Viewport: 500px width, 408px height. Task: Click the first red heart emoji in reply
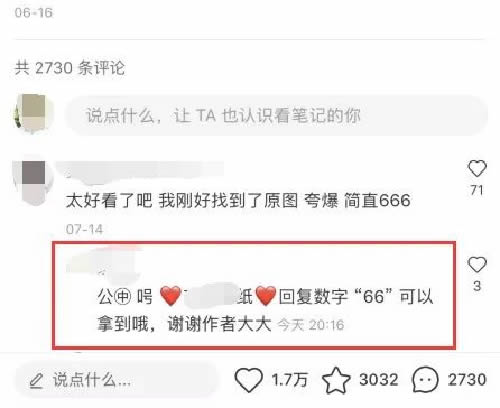pos(170,296)
